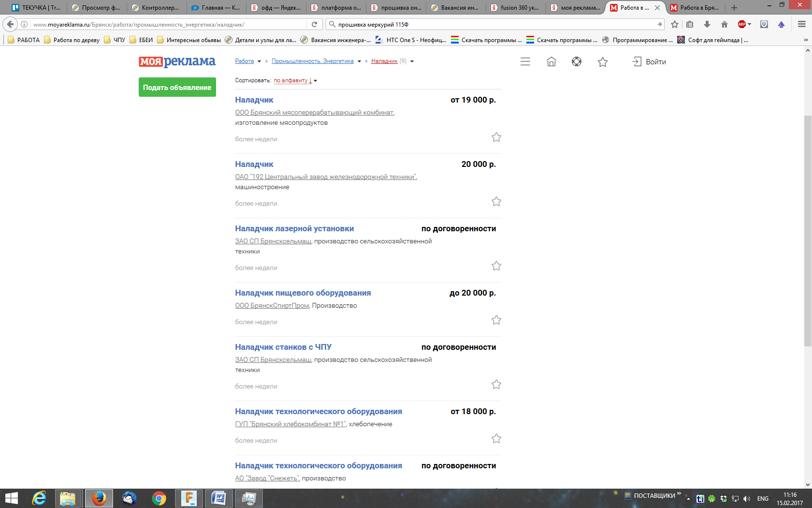Bookmark this page with Firefox star icon

click(x=675, y=24)
